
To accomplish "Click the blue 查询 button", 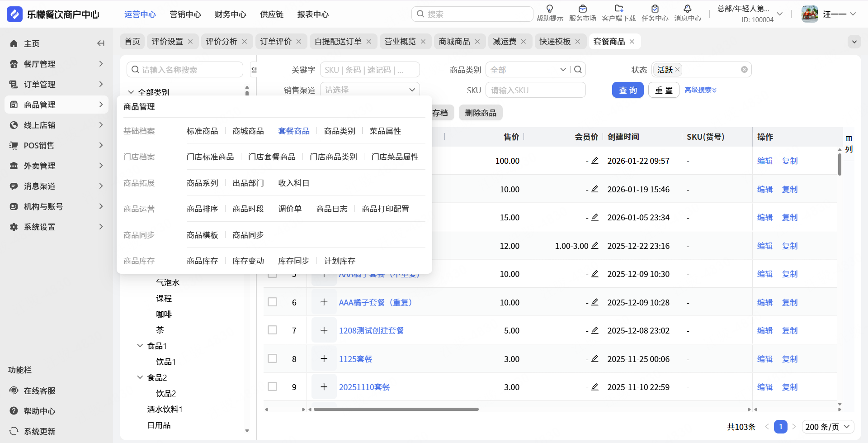I will pyautogui.click(x=627, y=90).
